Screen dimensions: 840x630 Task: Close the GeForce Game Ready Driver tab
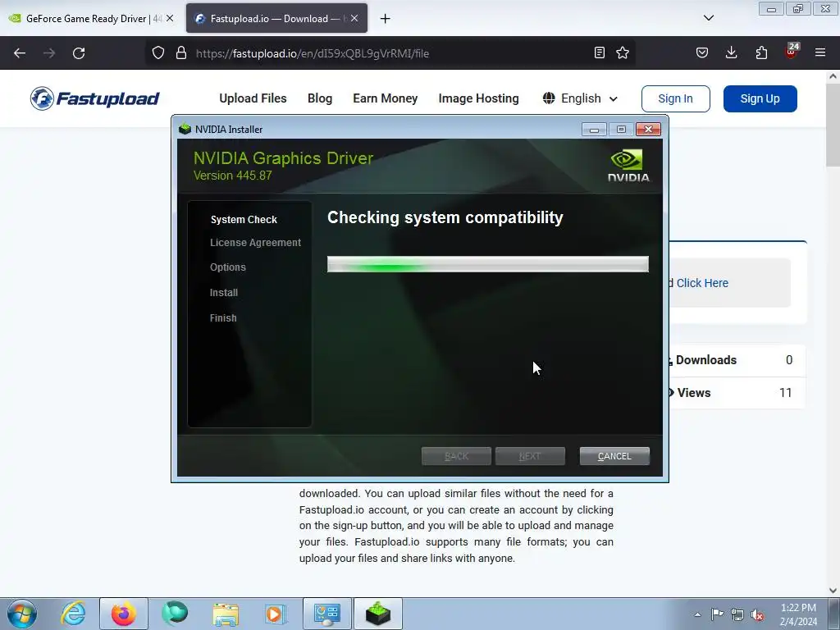pos(170,18)
